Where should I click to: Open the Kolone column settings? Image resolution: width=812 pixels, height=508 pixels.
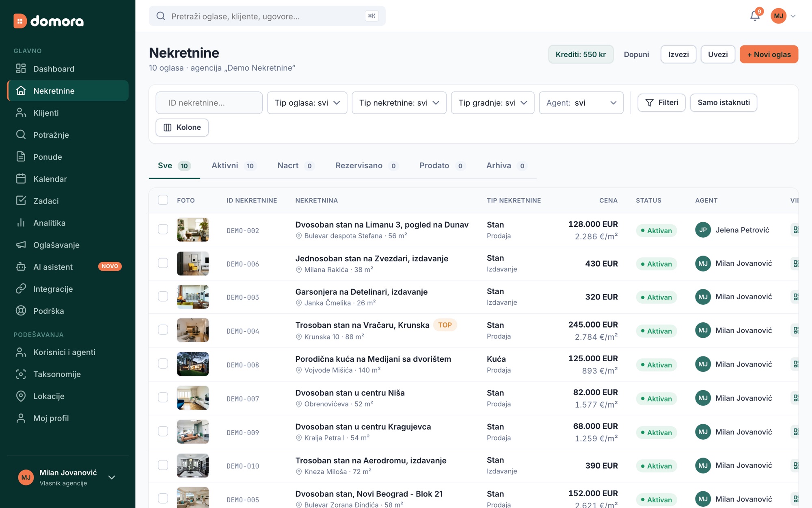pos(182,128)
